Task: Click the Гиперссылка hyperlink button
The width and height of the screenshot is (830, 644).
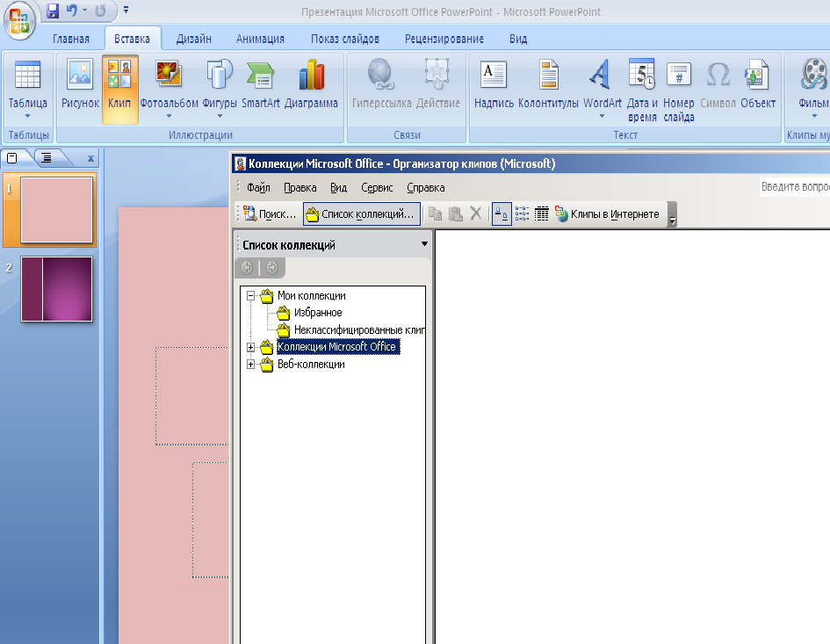Action: click(381, 84)
